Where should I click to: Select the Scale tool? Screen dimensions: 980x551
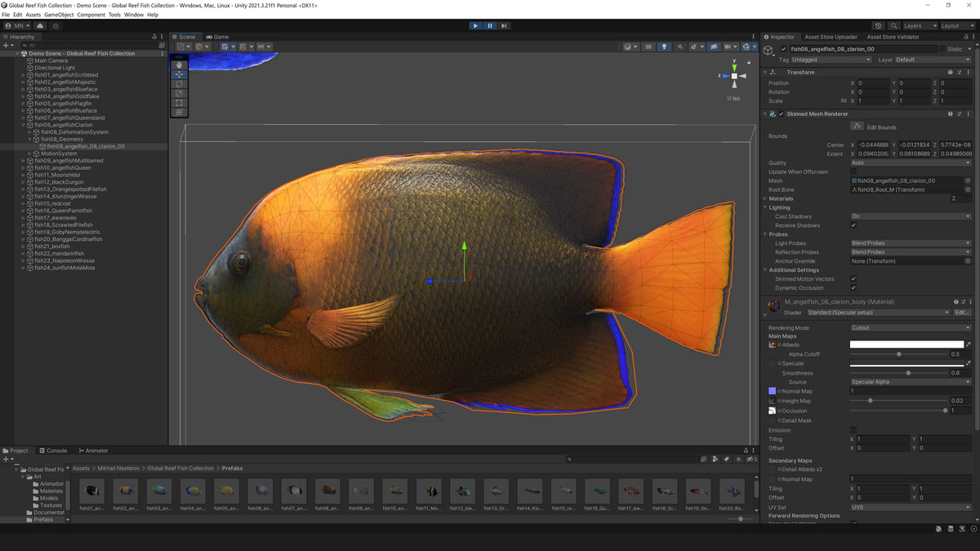(x=179, y=93)
